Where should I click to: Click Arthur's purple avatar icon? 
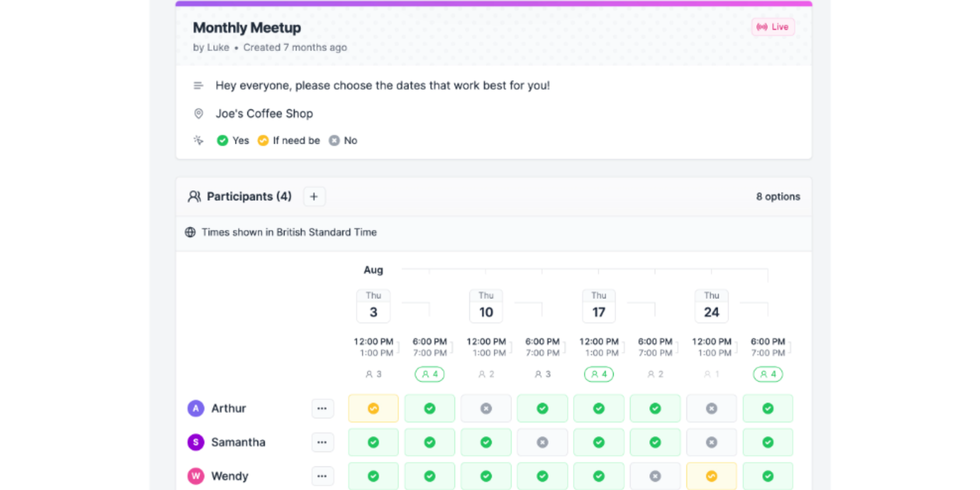pyautogui.click(x=195, y=408)
